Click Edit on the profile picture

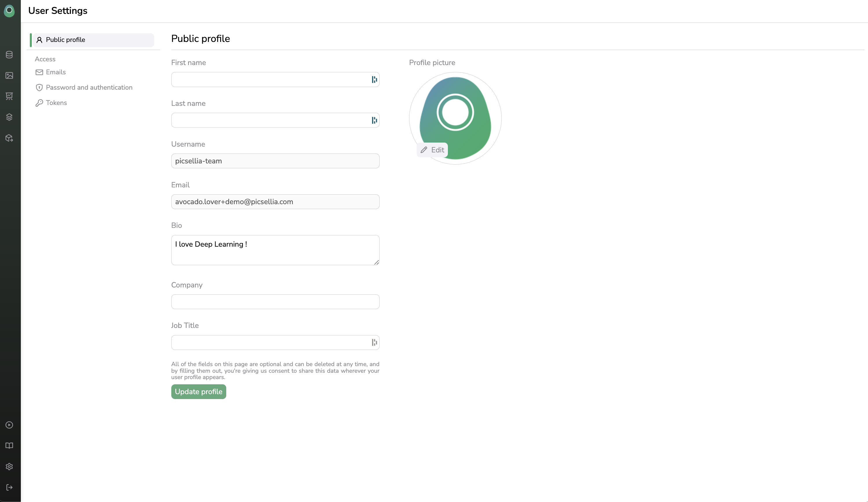pos(432,150)
